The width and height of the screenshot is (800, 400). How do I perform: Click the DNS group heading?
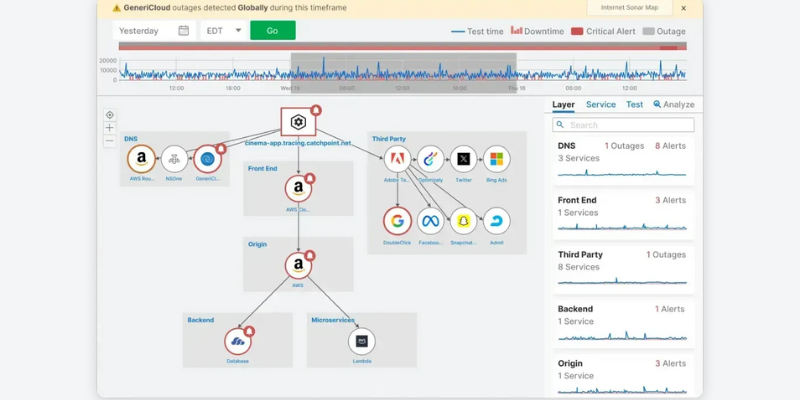pos(131,139)
